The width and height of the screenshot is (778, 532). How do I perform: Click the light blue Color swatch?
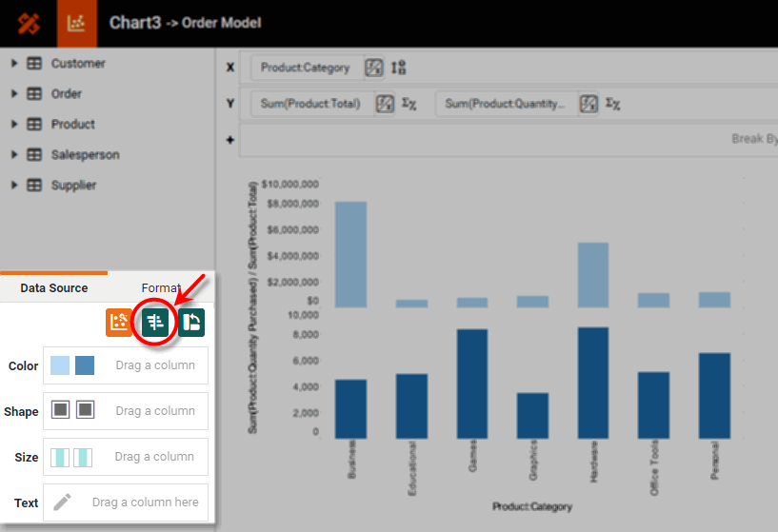[x=59, y=365]
